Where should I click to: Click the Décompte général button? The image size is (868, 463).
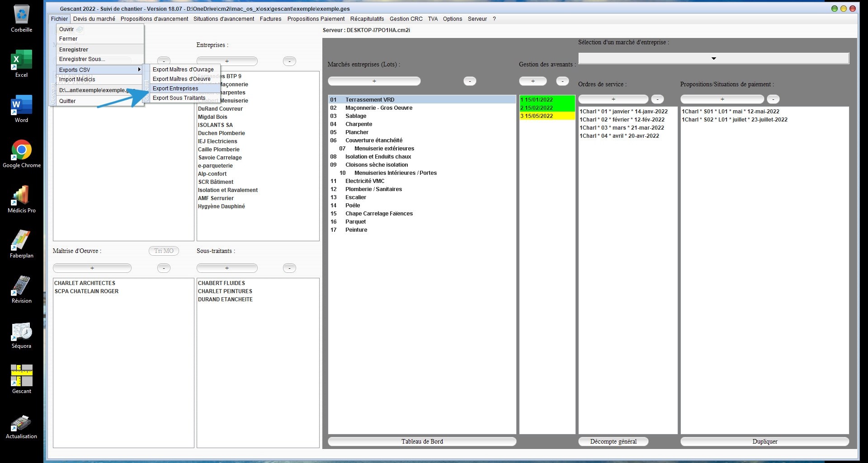click(613, 442)
